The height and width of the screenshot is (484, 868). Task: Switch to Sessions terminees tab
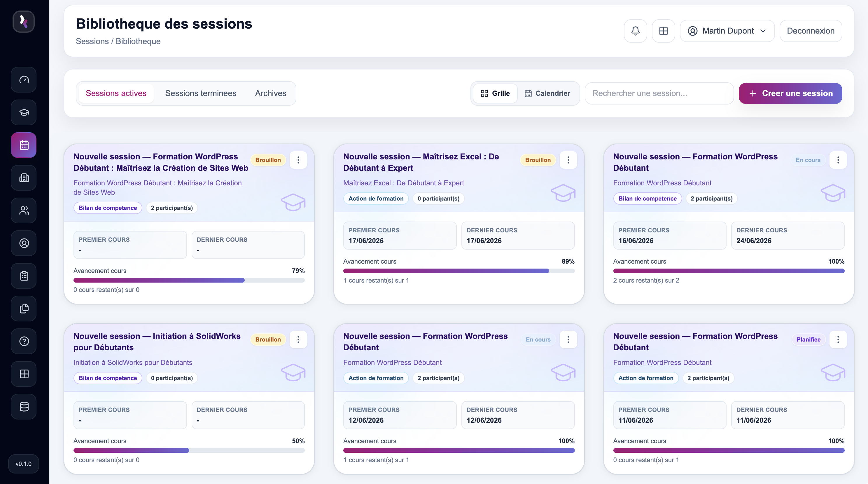coord(201,93)
